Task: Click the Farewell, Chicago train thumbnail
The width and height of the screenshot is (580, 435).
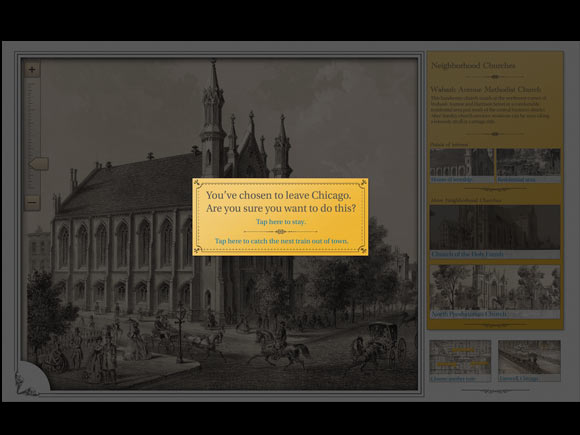Action: point(529,357)
